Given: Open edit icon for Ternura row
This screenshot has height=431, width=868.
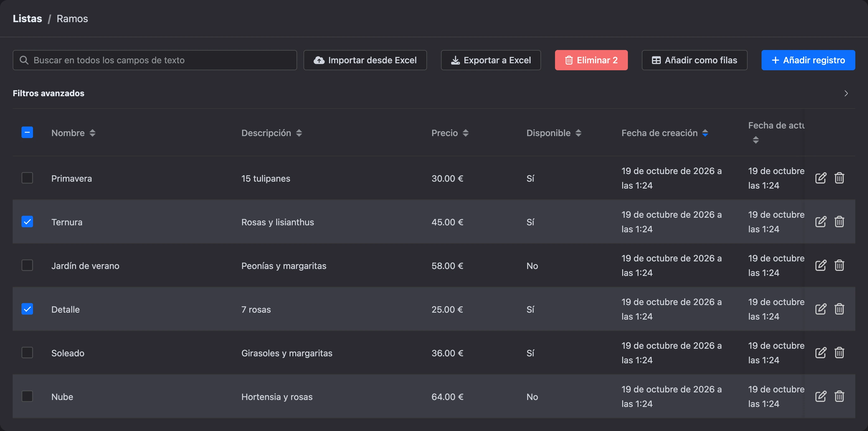Looking at the screenshot, I should point(820,222).
